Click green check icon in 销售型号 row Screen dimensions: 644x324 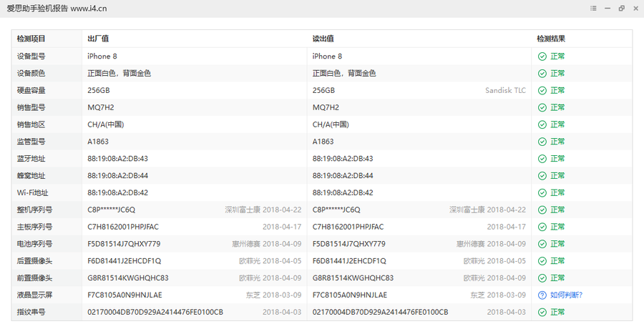point(542,107)
